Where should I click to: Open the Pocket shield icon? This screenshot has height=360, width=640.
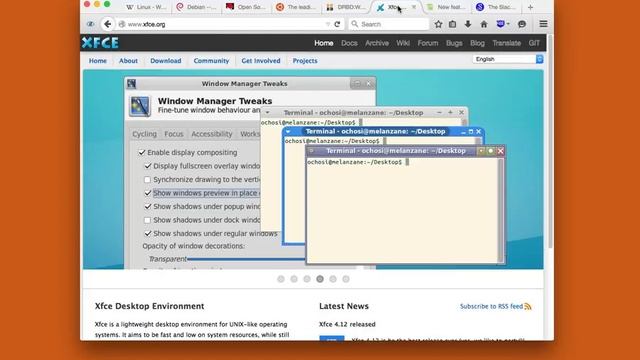tap(500, 24)
